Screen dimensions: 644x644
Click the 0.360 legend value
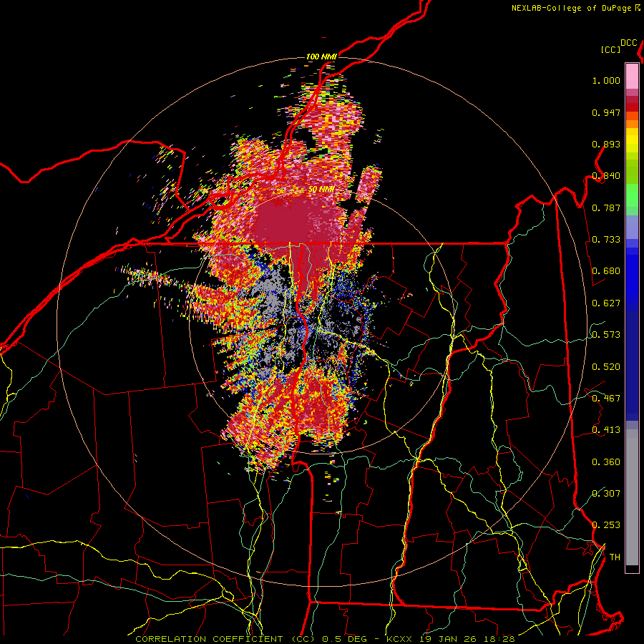[x=606, y=462]
